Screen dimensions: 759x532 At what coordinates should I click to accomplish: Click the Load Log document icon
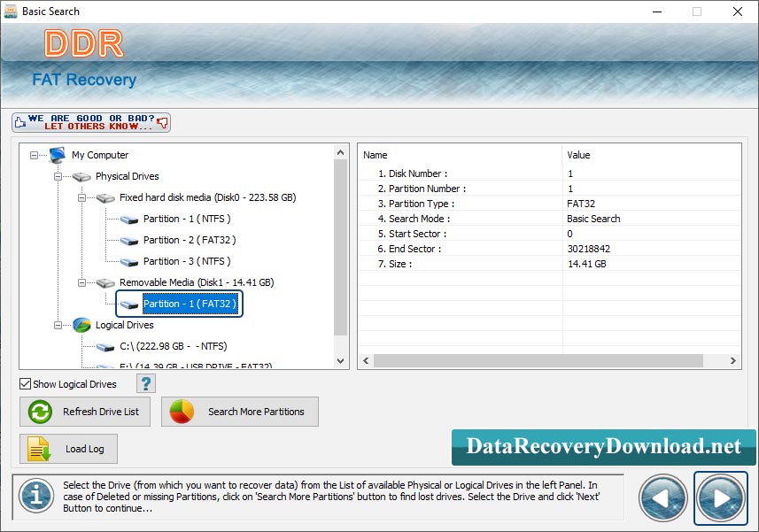(39, 449)
